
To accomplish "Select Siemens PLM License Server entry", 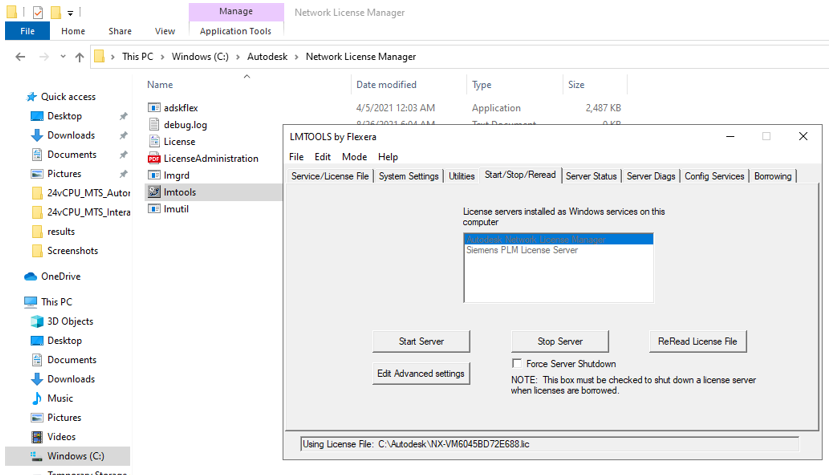I will 521,250.
